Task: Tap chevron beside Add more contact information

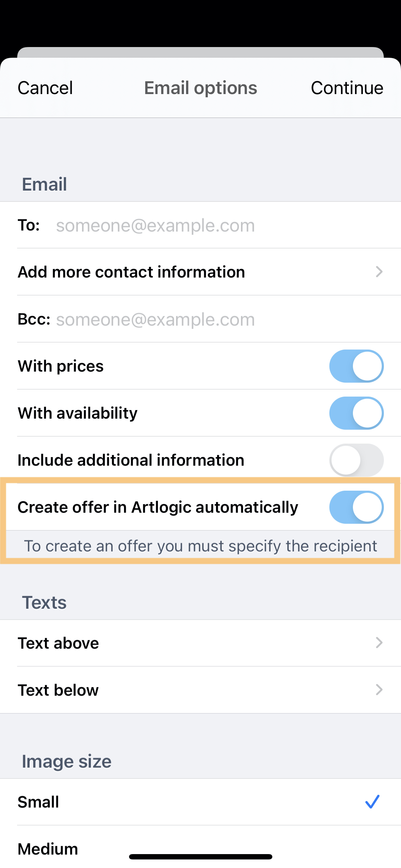Action: (379, 272)
